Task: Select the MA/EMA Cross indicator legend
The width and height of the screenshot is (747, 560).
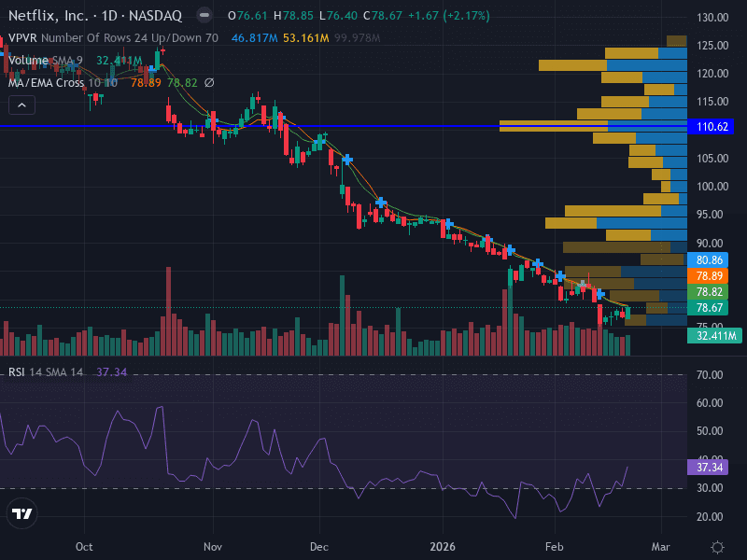Action: click(x=63, y=83)
